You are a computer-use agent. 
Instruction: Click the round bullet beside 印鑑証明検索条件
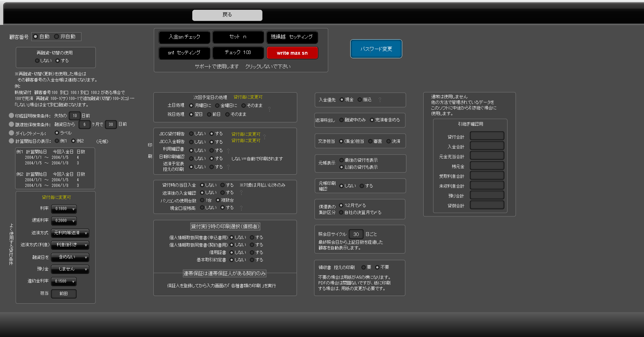coord(11,115)
